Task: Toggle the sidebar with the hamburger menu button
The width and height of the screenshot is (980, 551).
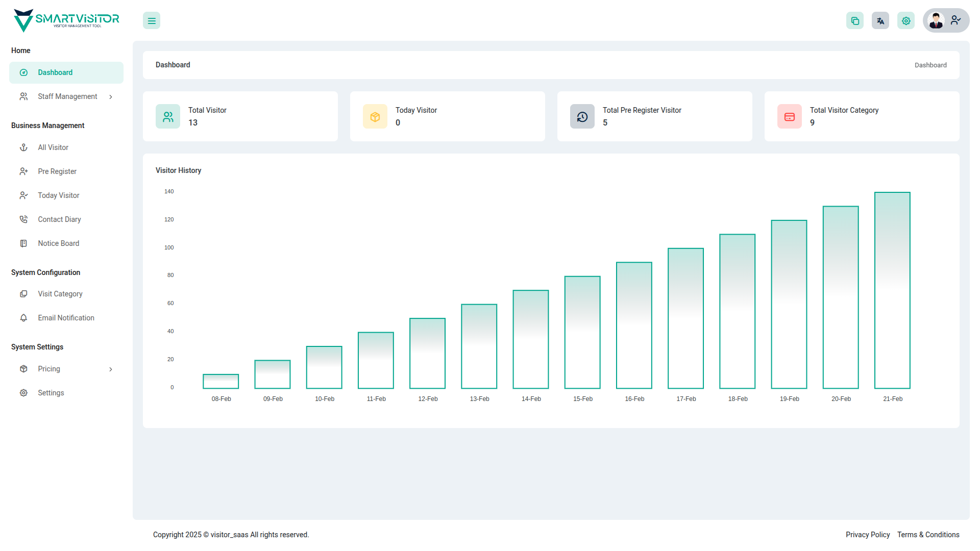Action: 152,21
